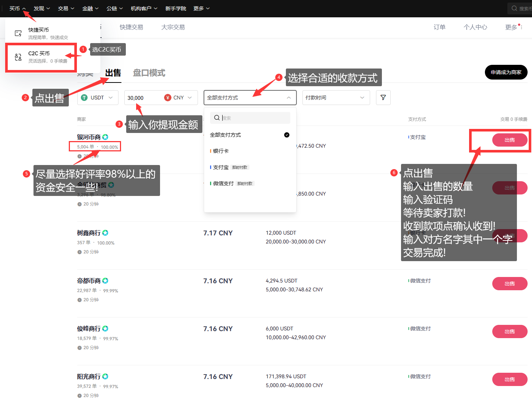Click the payment method search field
The width and height of the screenshot is (532, 400).
[x=254, y=118]
